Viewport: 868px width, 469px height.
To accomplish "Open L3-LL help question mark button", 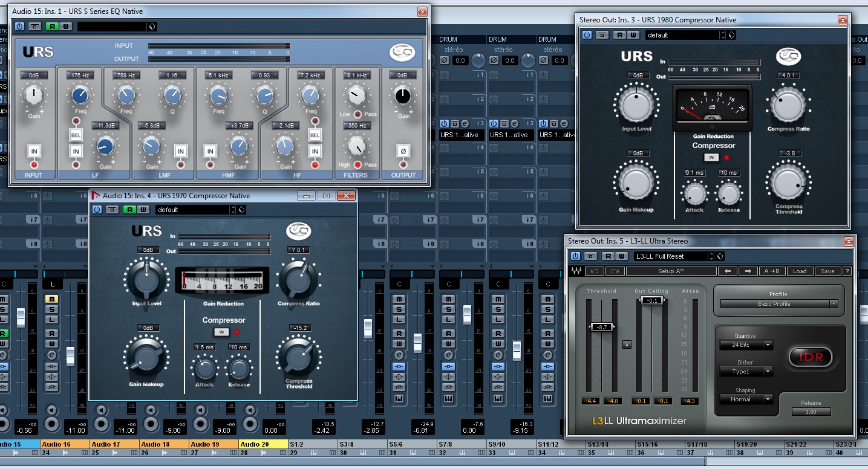I will point(847,271).
